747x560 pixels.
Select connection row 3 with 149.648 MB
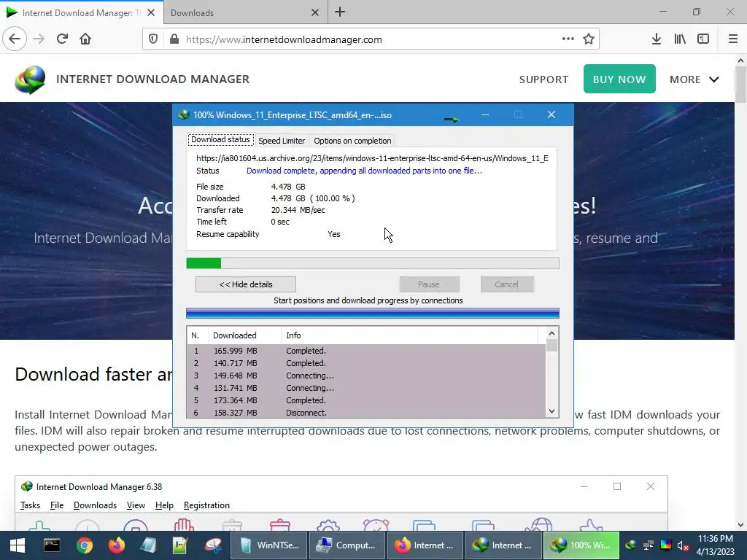366,376
